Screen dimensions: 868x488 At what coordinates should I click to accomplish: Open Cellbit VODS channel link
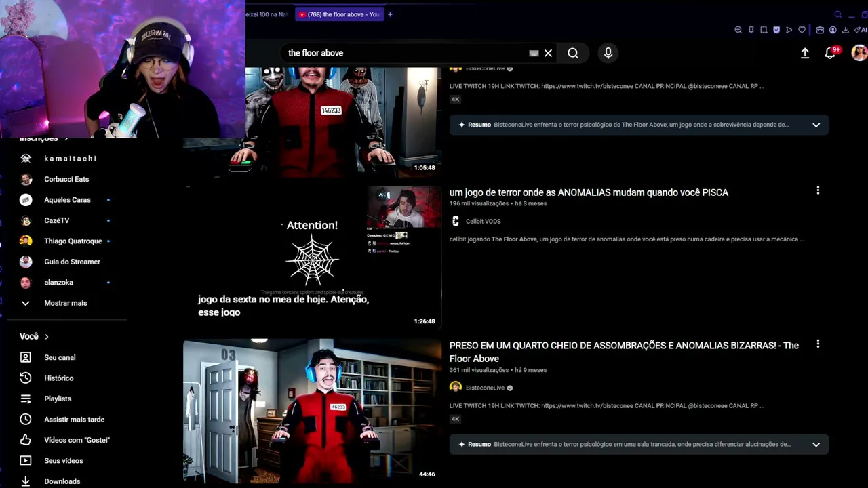[x=483, y=221]
